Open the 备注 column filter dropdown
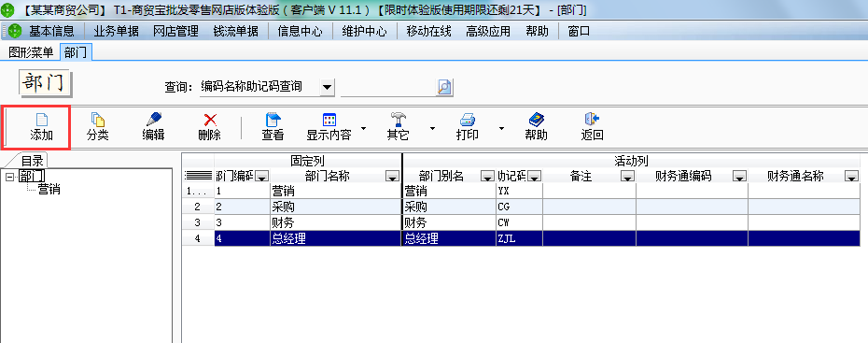The image size is (868, 343). [x=627, y=177]
